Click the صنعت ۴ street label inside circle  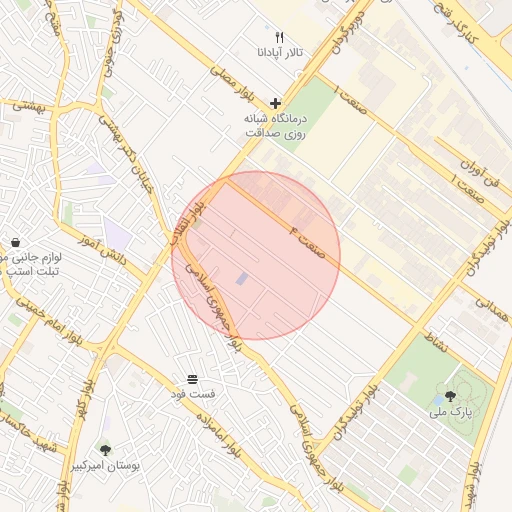[307, 242]
